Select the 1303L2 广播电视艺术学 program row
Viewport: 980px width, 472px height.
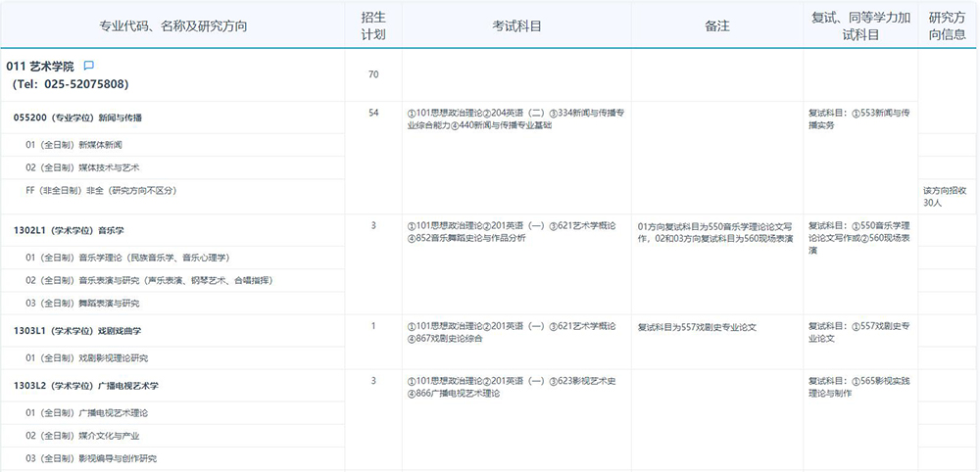(x=86, y=386)
